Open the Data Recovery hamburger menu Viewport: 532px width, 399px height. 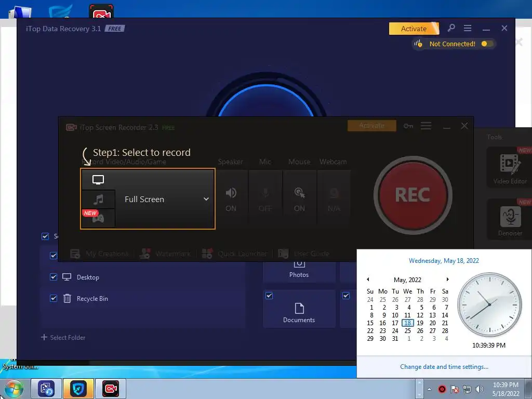[x=468, y=28]
